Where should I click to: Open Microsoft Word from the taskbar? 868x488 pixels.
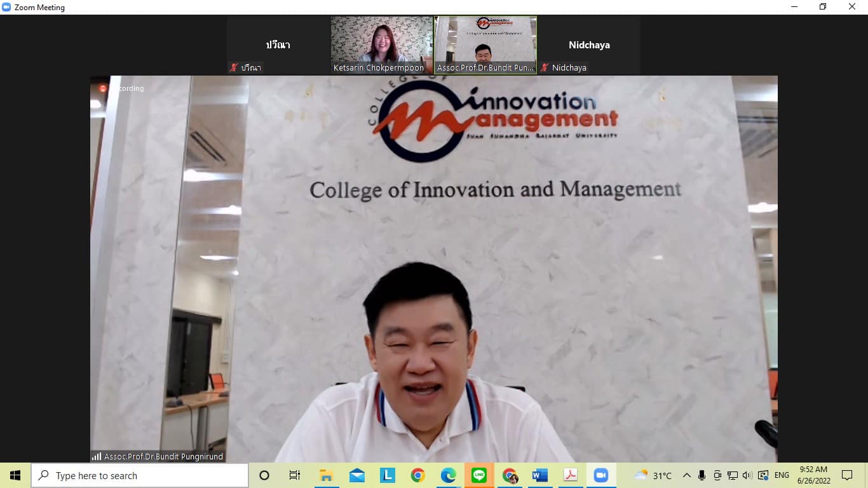pyautogui.click(x=540, y=475)
